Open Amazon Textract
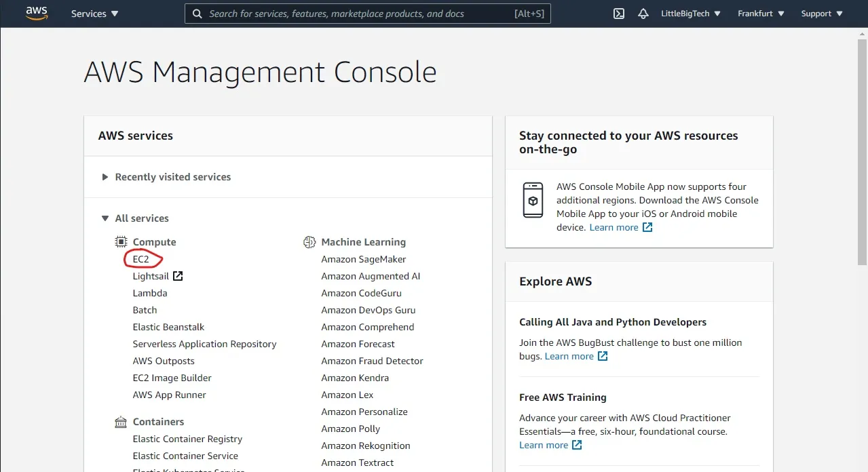Image resolution: width=868 pixels, height=472 pixels. click(x=358, y=463)
